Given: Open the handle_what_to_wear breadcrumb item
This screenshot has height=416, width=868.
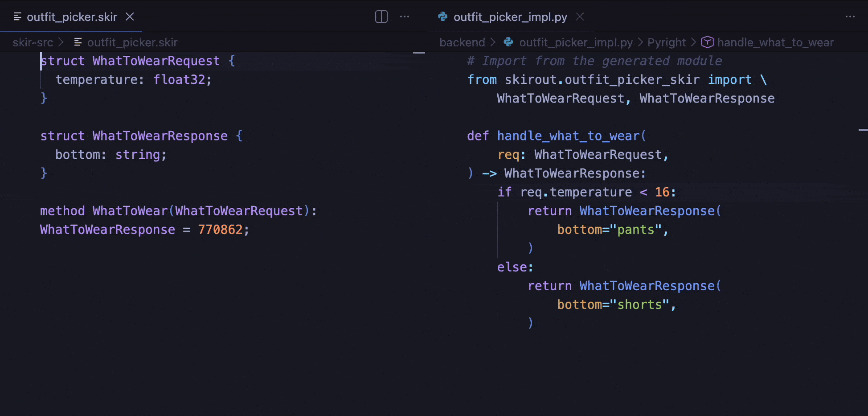Looking at the screenshot, I should (776, 42).
